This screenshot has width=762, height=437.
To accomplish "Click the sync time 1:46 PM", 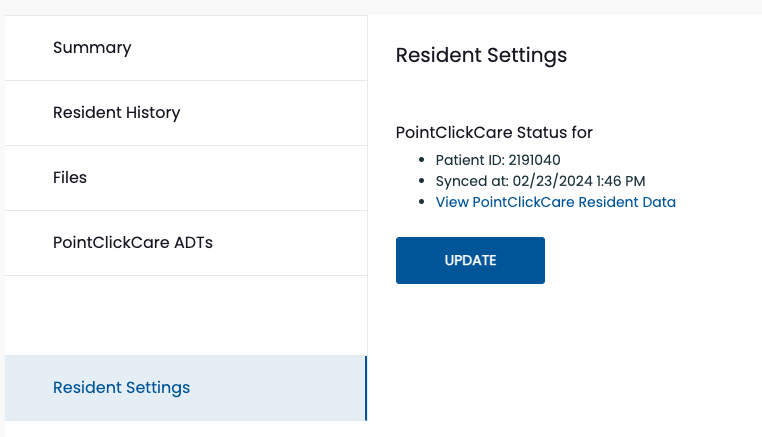I will (x=621, y=181).
